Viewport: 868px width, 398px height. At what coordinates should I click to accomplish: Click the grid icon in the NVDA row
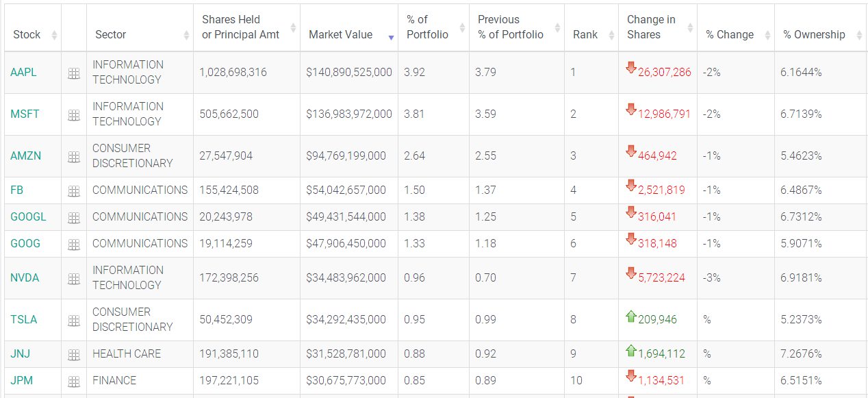click(74, 279)
